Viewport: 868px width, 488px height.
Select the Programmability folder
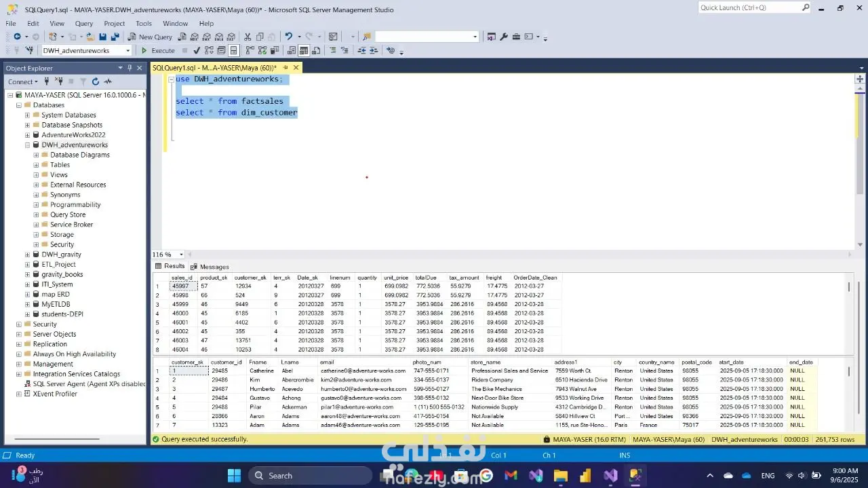click(x=75, y=204)
